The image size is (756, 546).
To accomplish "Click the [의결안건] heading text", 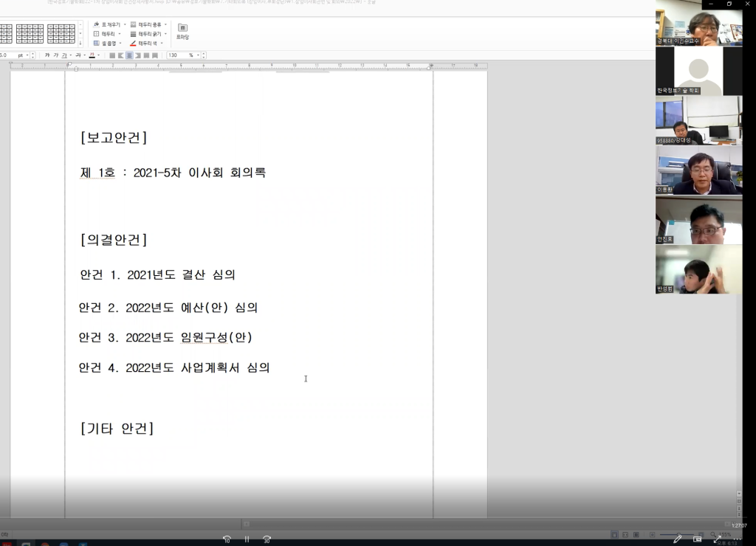I will point(114,240).
